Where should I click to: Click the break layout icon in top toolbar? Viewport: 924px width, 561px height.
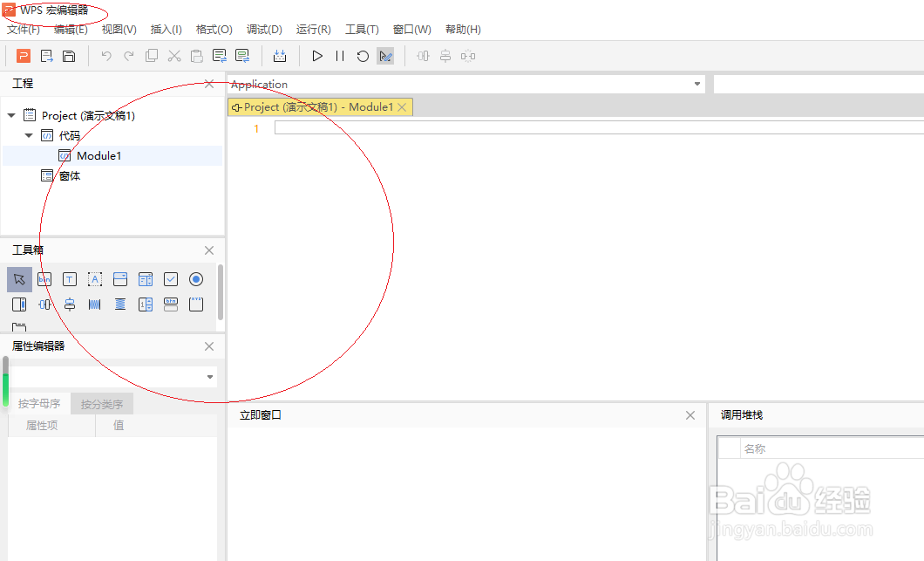pos(468,56)
